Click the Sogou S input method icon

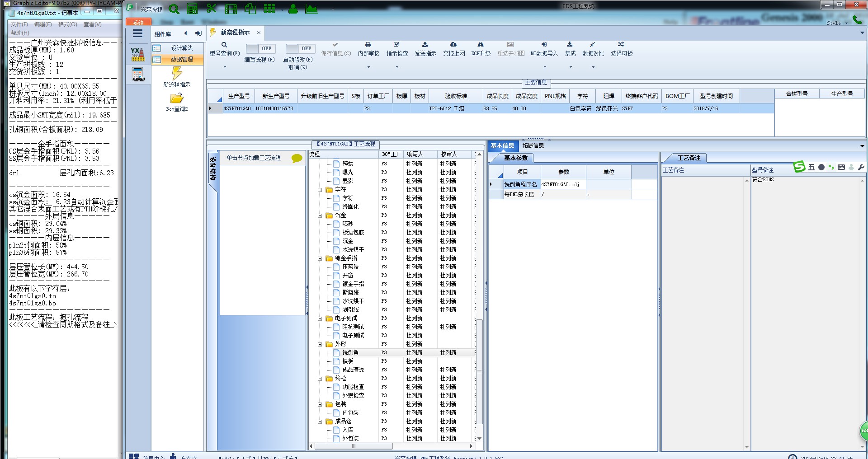pyautogui.click(x=799, y=167)
